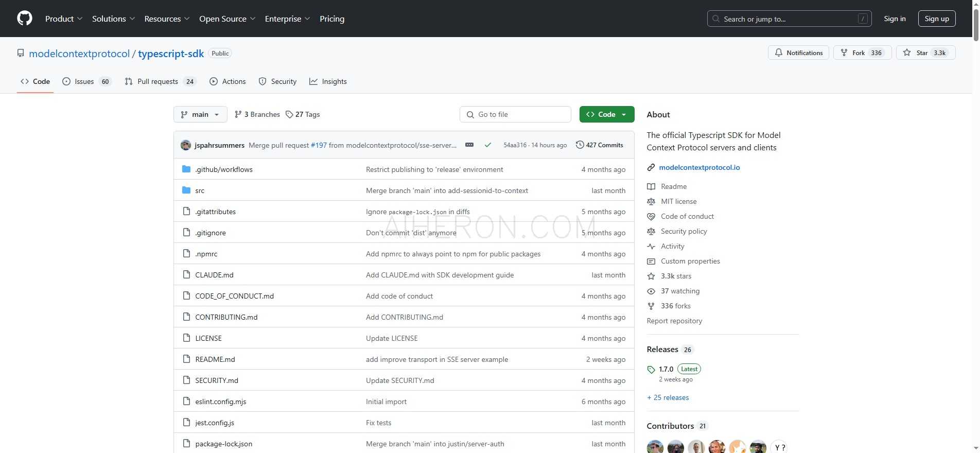Switch to the Issues tab

[x=86, y=81]
